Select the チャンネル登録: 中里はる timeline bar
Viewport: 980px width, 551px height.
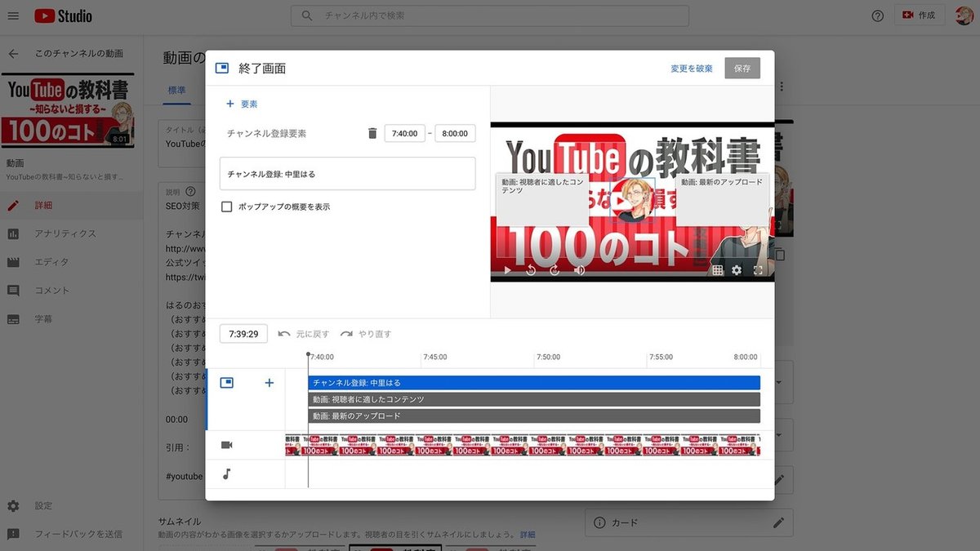[531, 382]
